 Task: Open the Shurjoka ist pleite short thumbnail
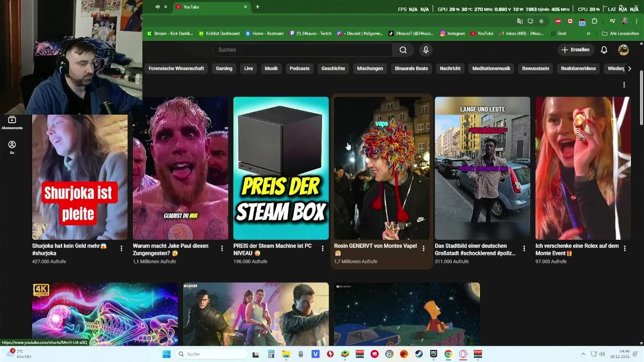pos(79,177)
